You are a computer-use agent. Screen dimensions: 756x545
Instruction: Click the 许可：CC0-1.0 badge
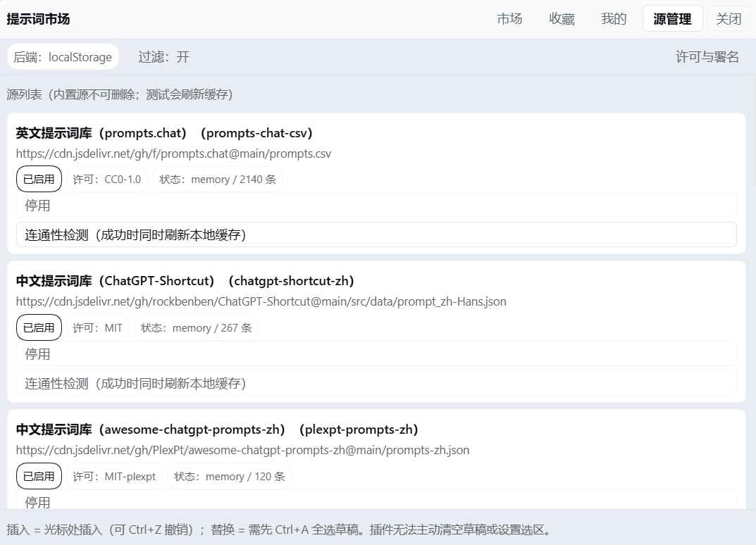point(107,180)
